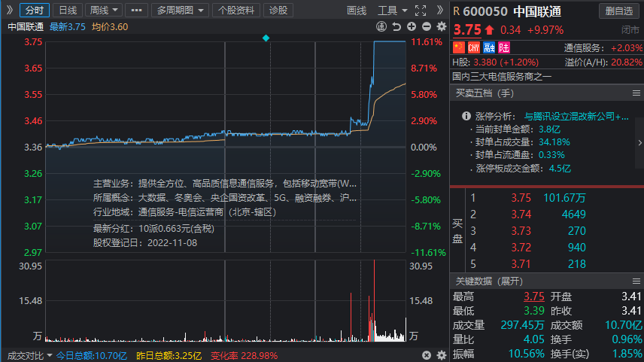Click the 封单占成交量 34.18% row
644x362 pixels.
click(x=520, y=142)
